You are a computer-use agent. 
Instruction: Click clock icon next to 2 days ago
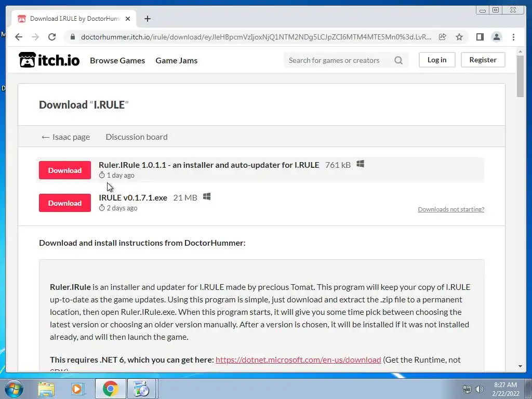[102, 208]
